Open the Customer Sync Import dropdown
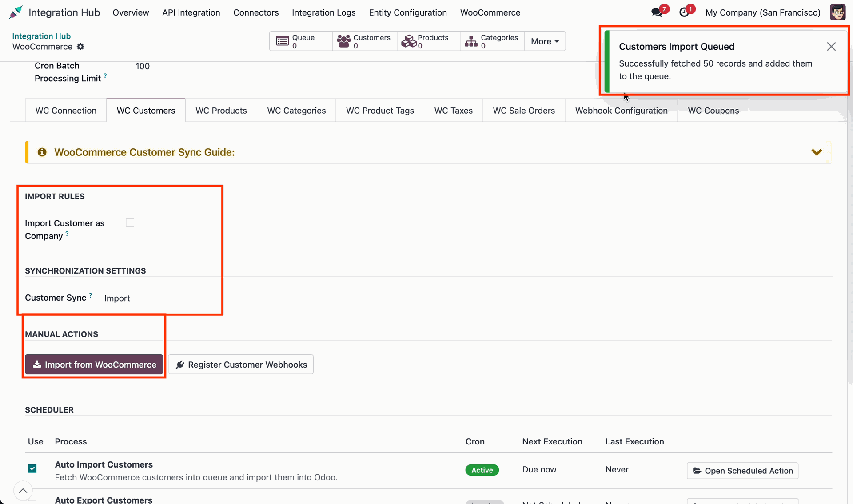The height and width of the screenshot is (504, 853). pos(117,298)
